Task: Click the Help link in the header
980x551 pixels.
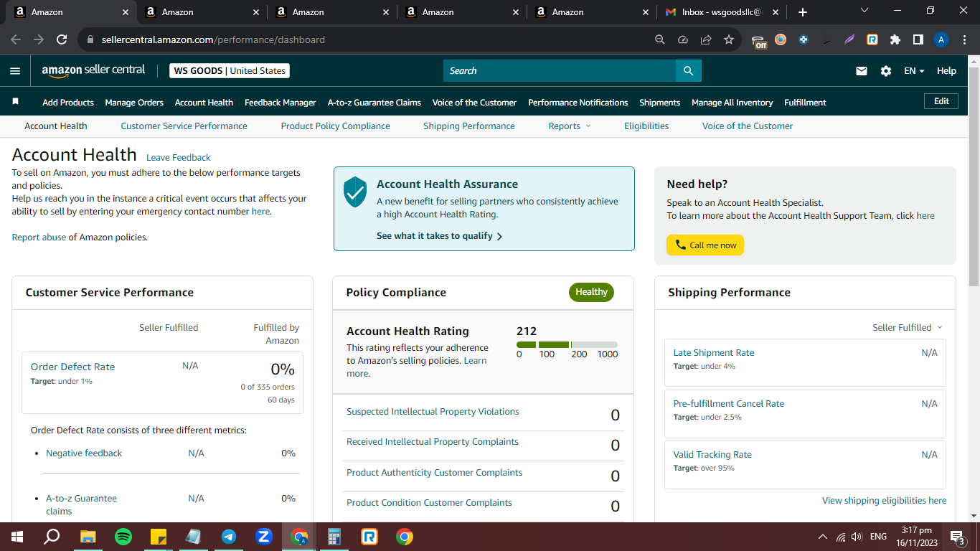Action: pos(946,71)
